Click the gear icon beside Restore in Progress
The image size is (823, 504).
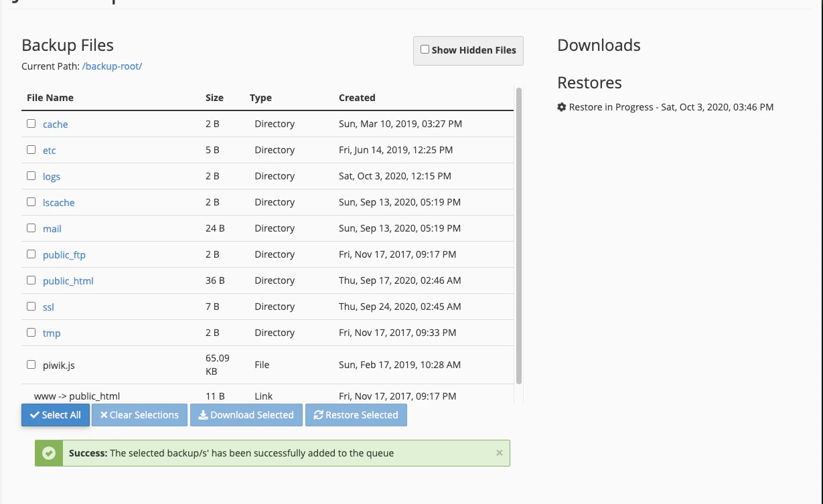(x=562, y=106)
